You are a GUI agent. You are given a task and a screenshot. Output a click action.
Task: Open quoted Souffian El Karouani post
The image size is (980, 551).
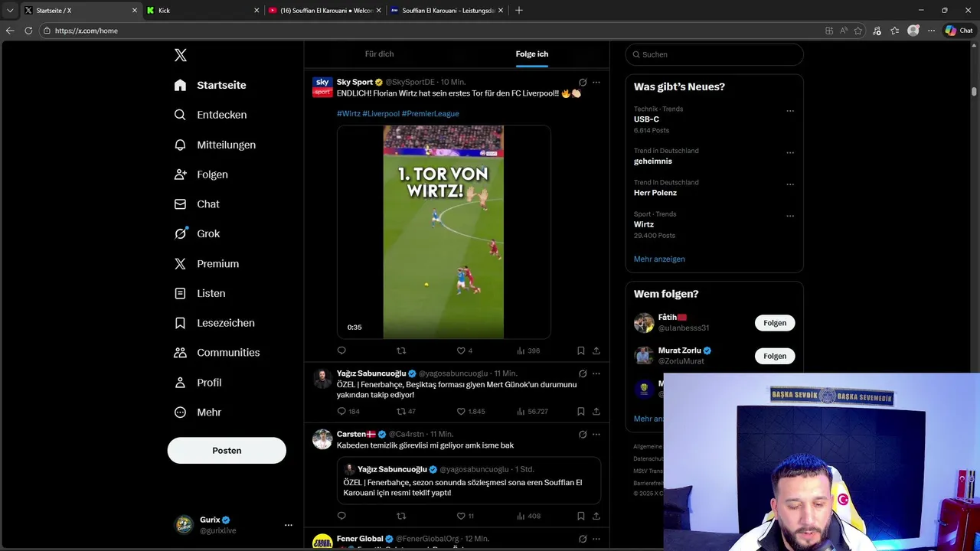pyautogui.click(x=469, y=481)
